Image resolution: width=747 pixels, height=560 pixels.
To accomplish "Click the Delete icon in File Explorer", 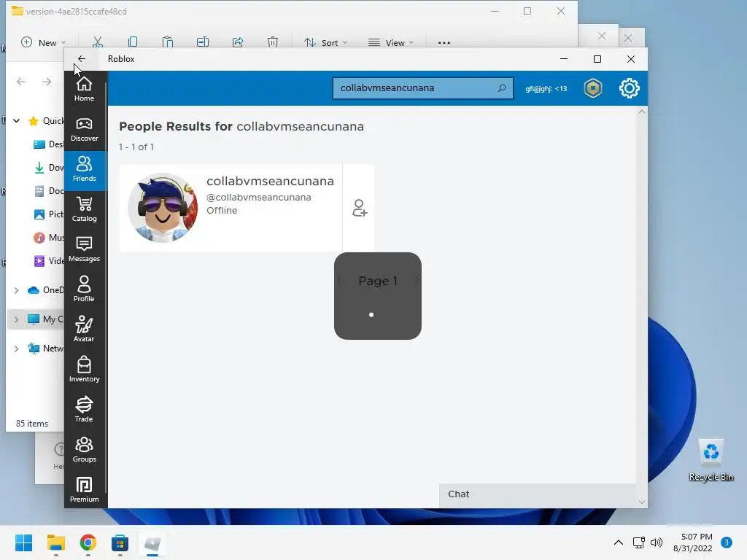I will (273, 42).
